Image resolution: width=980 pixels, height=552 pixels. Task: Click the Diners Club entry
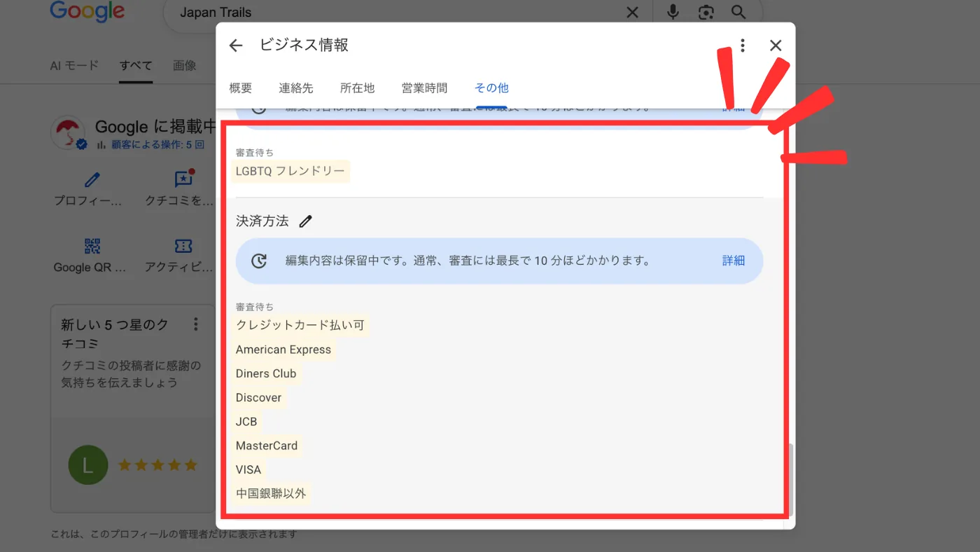tap(266, 373)
